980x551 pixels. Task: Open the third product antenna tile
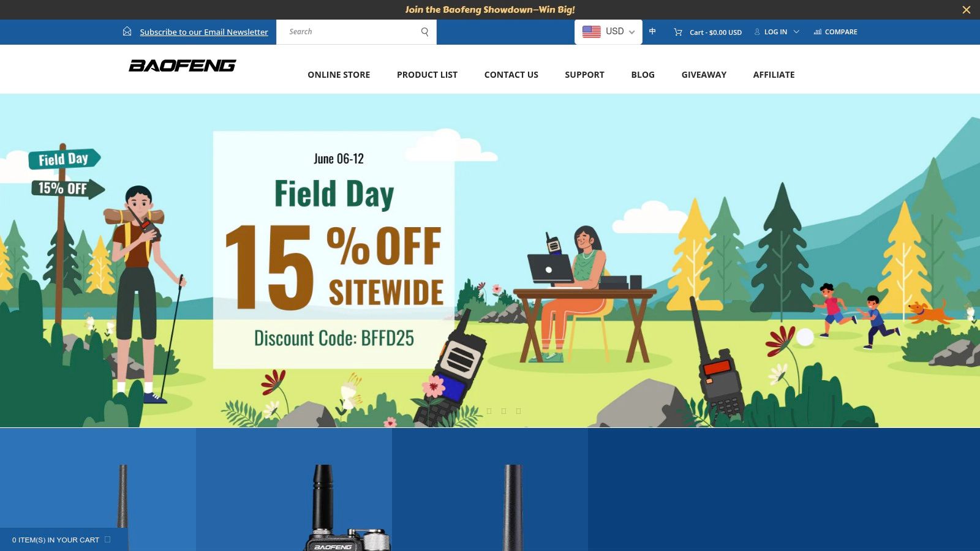pyautogui.click(x=490, y=489)
